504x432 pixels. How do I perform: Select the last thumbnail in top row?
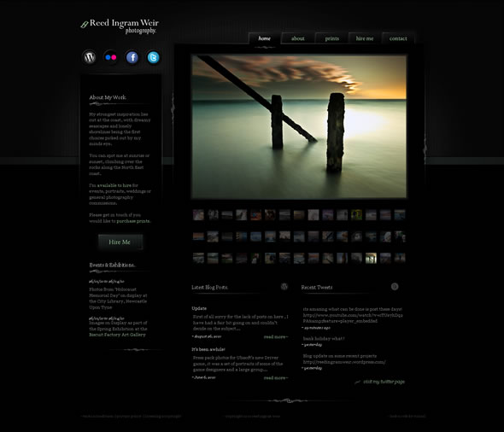400,215
